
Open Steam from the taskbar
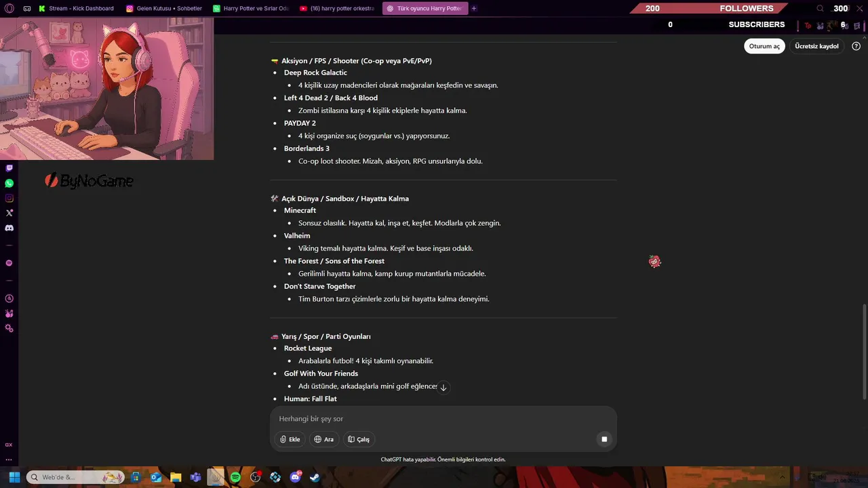(x=315, y=477)
